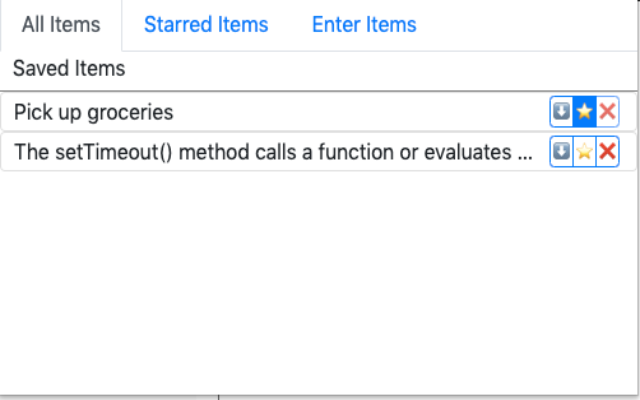Click the down-arrow icon for setTimeout() item
The image size is (640, 400).
(562, 152)
